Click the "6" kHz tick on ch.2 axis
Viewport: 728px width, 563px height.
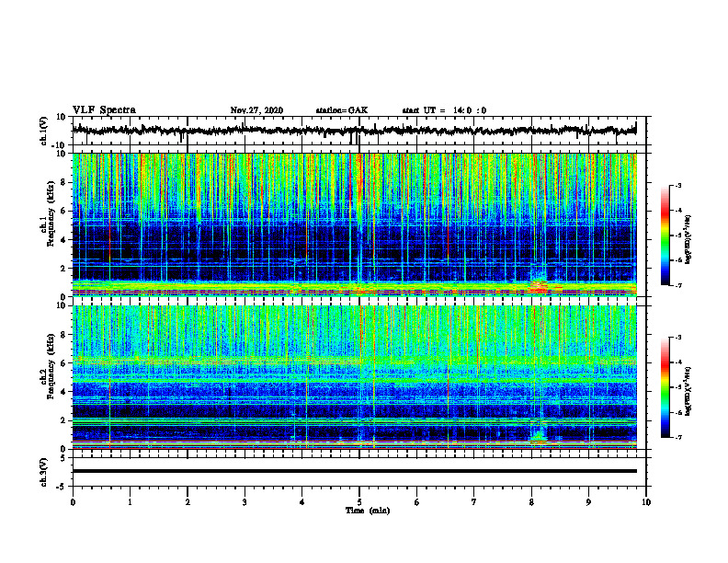64,363
